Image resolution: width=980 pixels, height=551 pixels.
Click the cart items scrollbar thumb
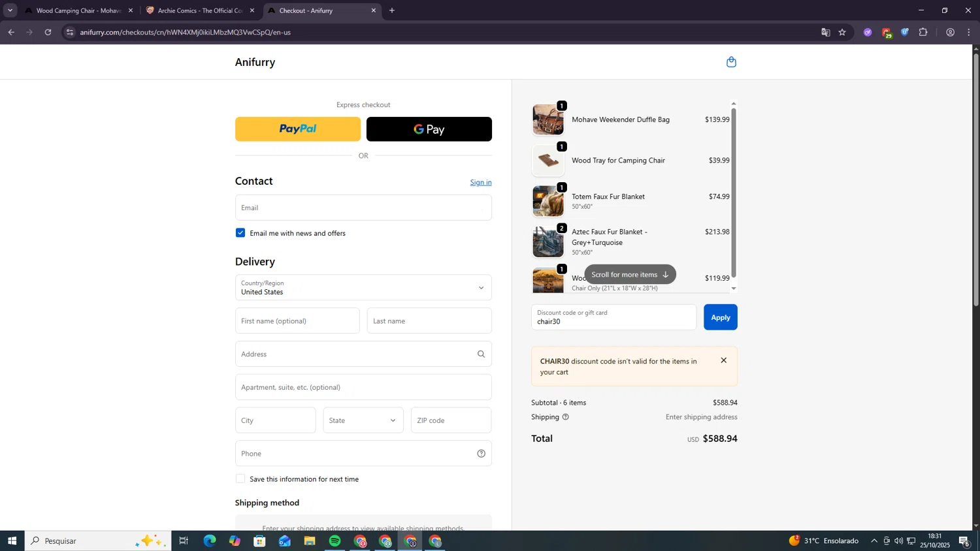click(x=734, y=193)
